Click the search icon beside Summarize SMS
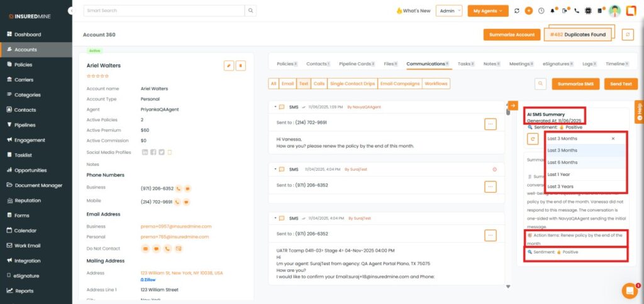Viewport: 644px width, 304px height. (x=540, y=84)
